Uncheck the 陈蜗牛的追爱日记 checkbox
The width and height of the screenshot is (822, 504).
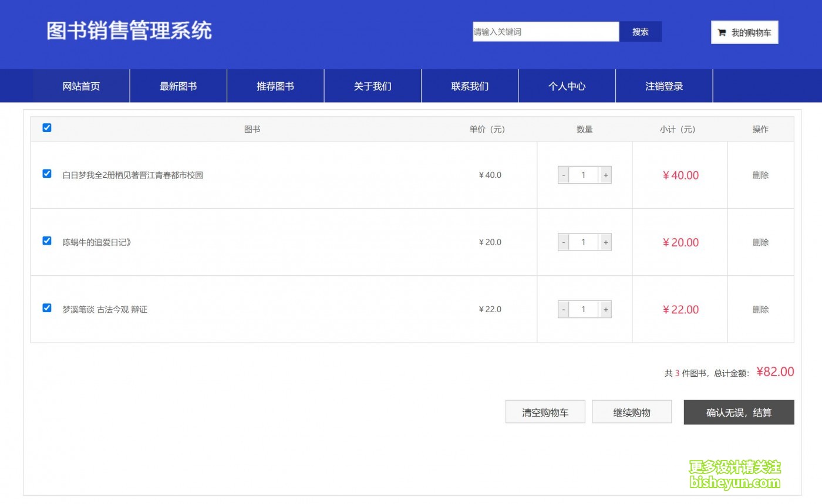(x=47, y=241)
